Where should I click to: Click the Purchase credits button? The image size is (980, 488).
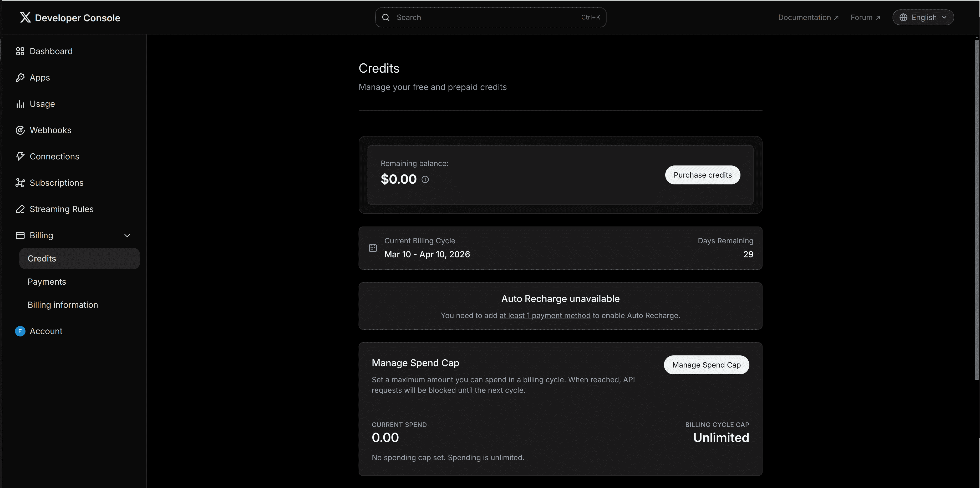[x=702, y=175]
